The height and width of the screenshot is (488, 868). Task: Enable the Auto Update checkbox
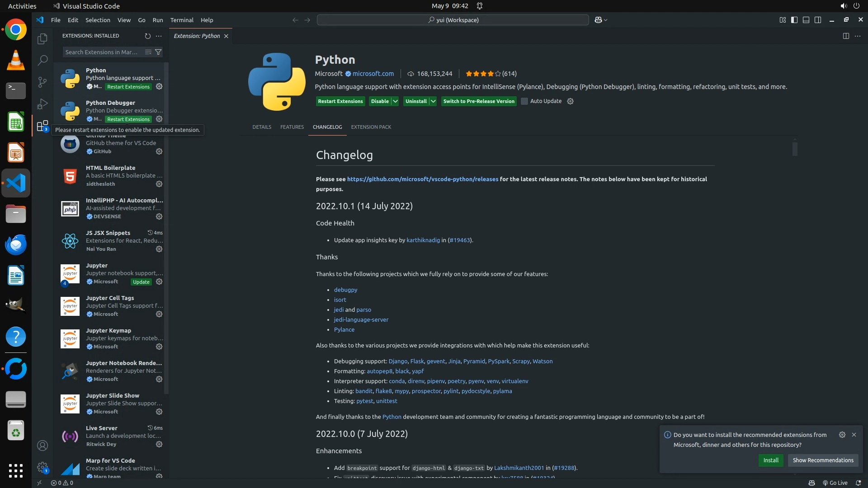[524, 101]
